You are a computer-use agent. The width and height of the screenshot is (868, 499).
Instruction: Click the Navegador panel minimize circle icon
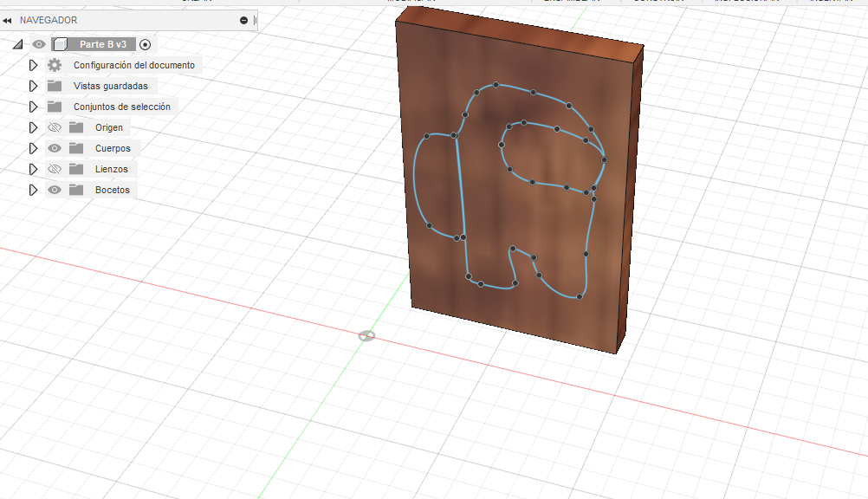(243, 21)
